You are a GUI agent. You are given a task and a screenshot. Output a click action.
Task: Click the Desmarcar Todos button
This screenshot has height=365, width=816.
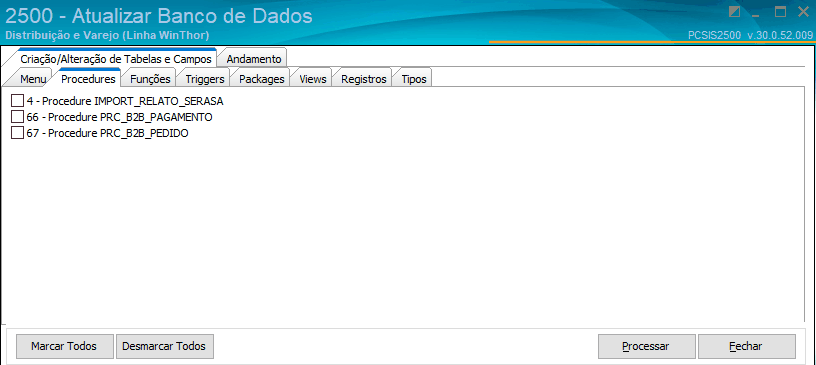(x=165, y=346)
